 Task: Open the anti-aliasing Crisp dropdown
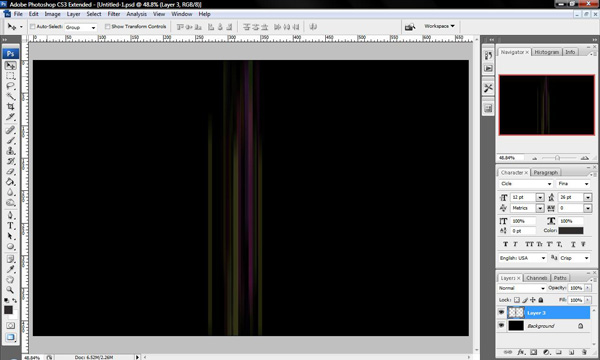[x=574, y=258]
